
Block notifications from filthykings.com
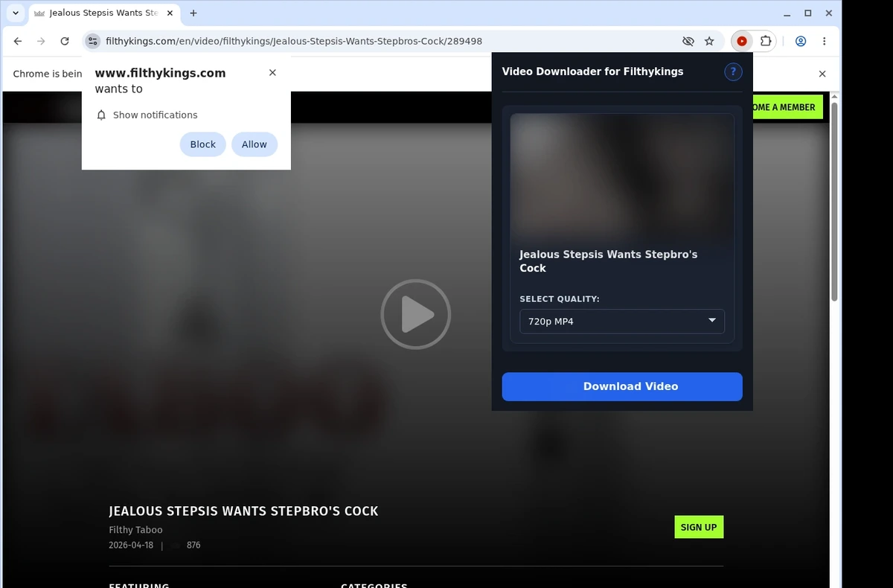(x=202, y=144)
